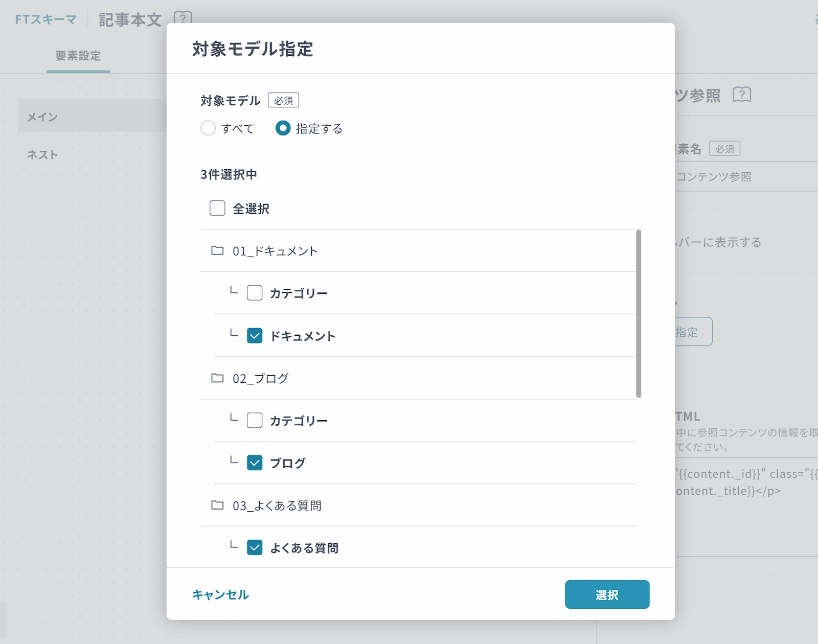Image resolution: width=818 pixels, height=644 pixels.
Task: Uncheck the ブログ model checkbox
Action: (x=255, y=463)
